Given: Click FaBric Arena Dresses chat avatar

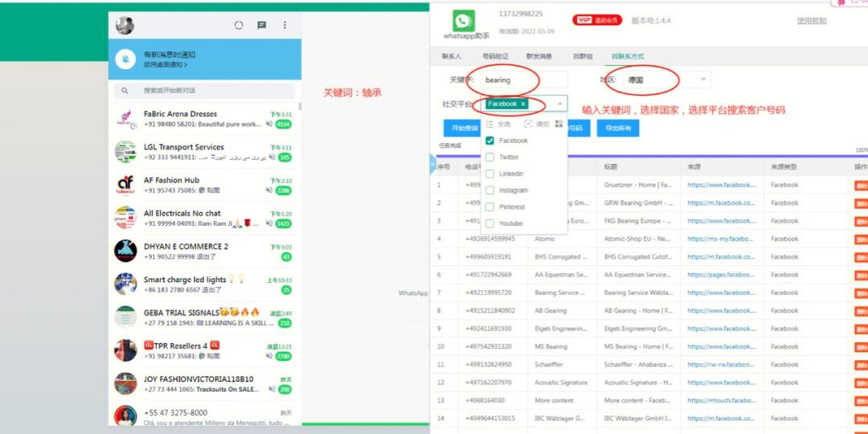Looking at the screenshot, I should click(125, 118).
